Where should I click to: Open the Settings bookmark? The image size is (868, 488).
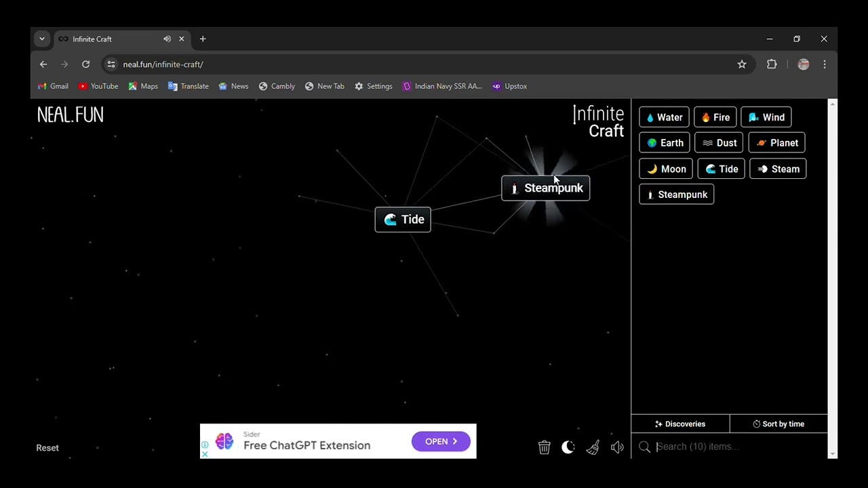pyautogui.click(x=373, y=86)
